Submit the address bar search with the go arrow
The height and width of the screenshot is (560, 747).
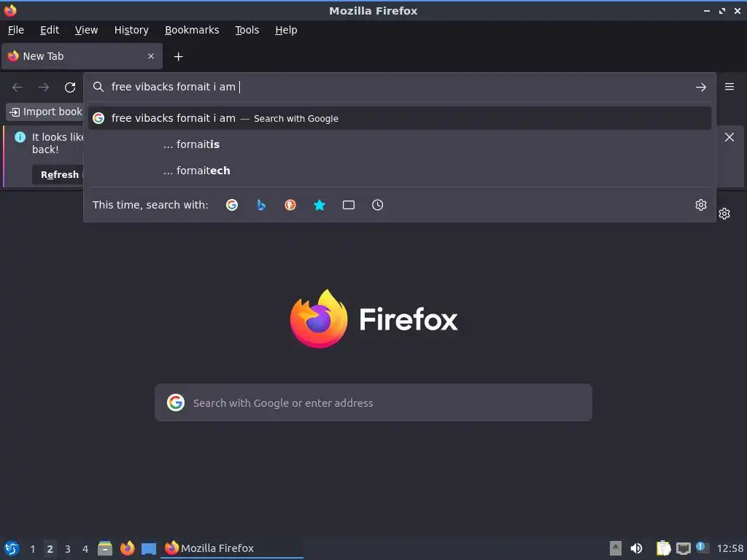pos(701,87)
